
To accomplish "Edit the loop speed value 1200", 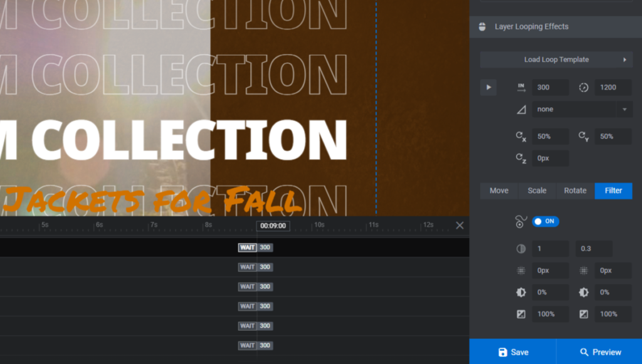I will click(613, 87).
